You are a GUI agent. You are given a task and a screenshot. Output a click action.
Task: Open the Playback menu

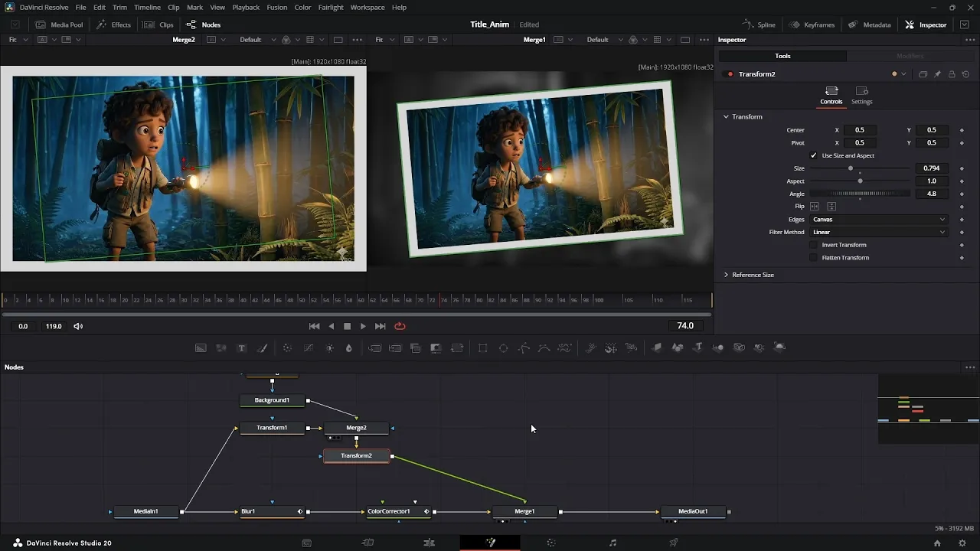pos(246,7)
